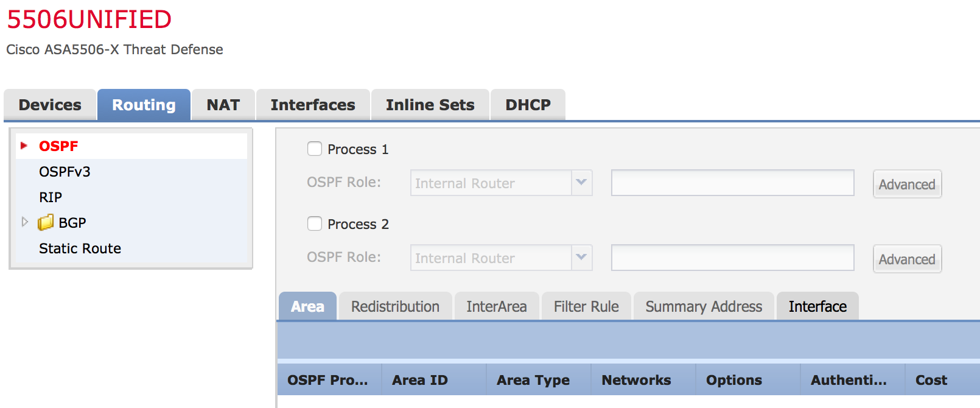
Task: Click the Process 2 text input field
Action: (732, 258)
